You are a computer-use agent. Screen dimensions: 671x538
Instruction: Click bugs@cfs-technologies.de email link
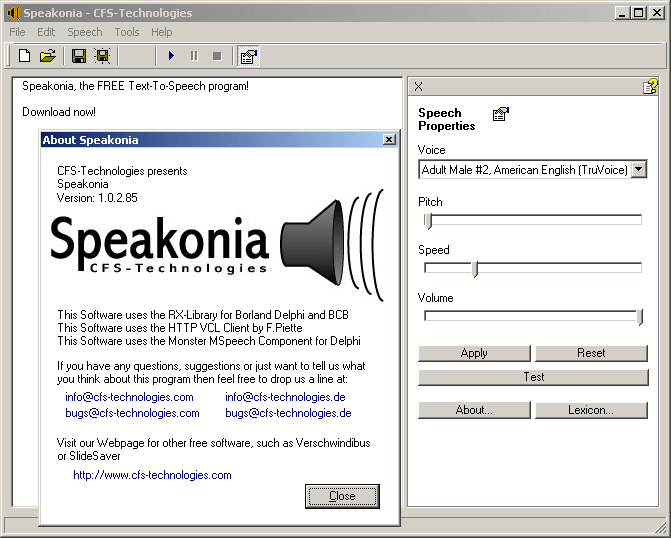tap(288, 413)
